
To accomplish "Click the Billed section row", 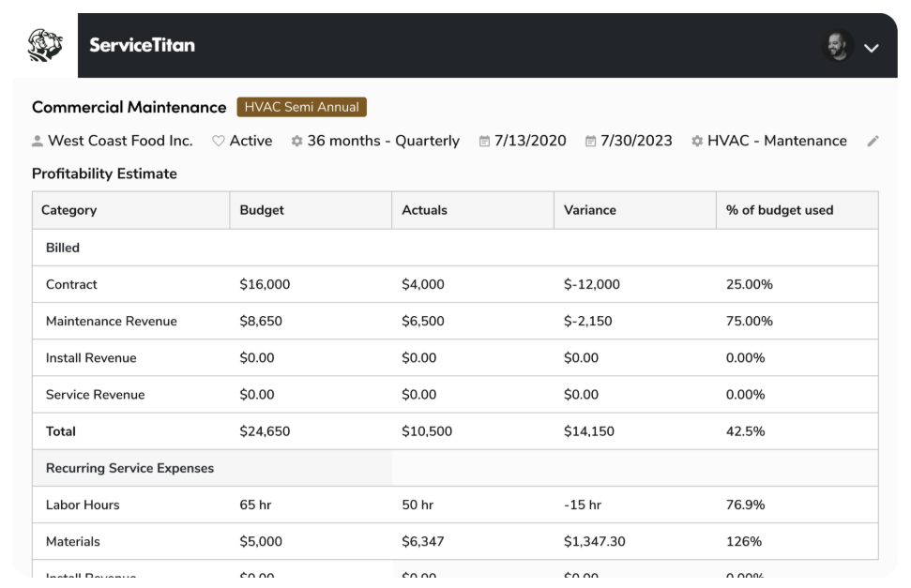I will pos(456,248).
